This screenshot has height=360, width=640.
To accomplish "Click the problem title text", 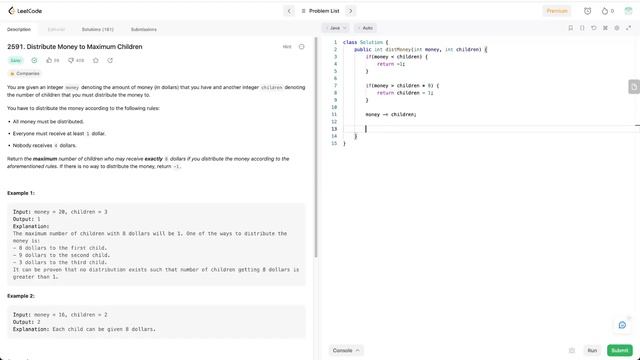I will (x=75, y=47).
